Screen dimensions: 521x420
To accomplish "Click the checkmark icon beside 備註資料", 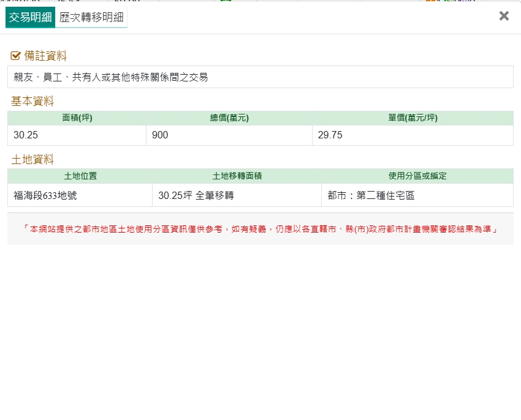I will [16, 56].
